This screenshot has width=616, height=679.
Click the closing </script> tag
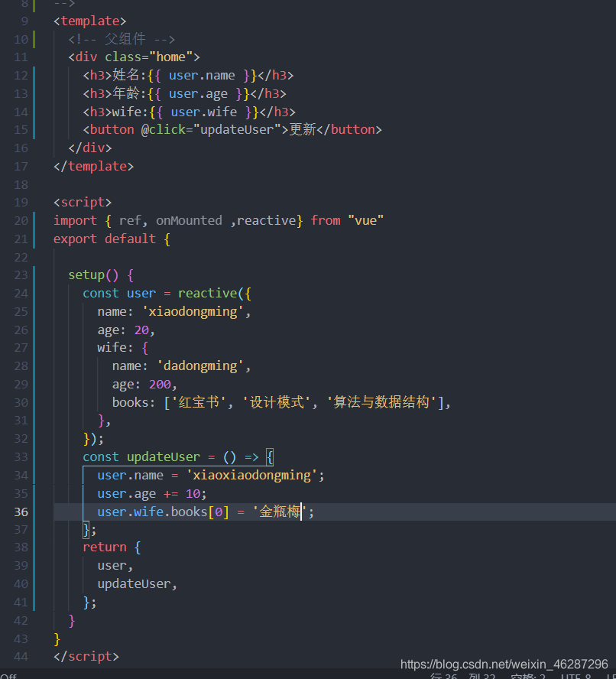[86, 657]
